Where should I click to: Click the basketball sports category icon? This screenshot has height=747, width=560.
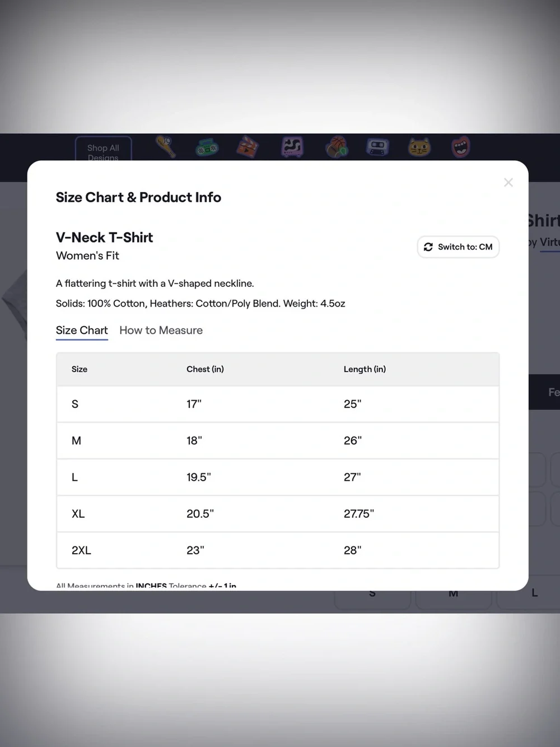[x=336, y=147]
